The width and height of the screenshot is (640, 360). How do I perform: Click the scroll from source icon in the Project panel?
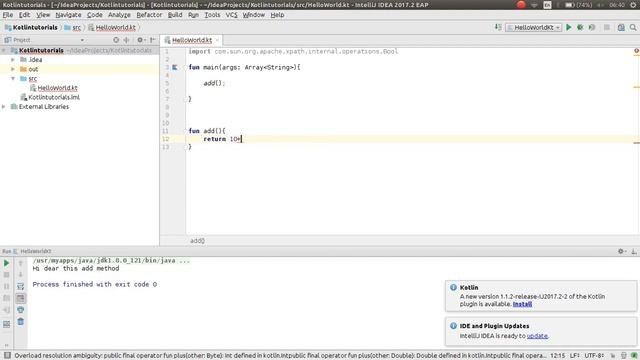point(116,40)
